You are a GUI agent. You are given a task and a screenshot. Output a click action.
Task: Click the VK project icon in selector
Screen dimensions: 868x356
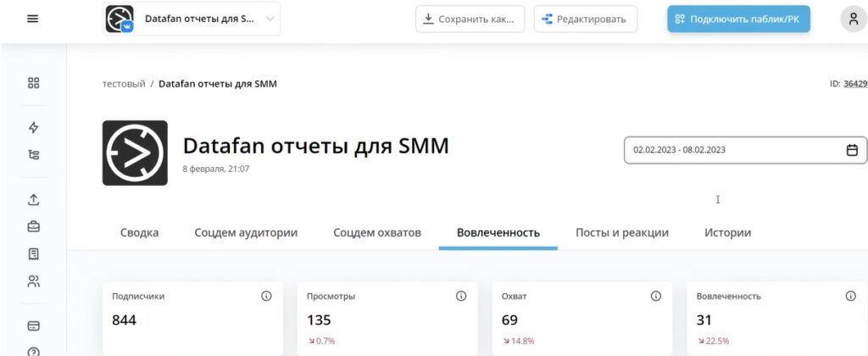click(120, 19)
